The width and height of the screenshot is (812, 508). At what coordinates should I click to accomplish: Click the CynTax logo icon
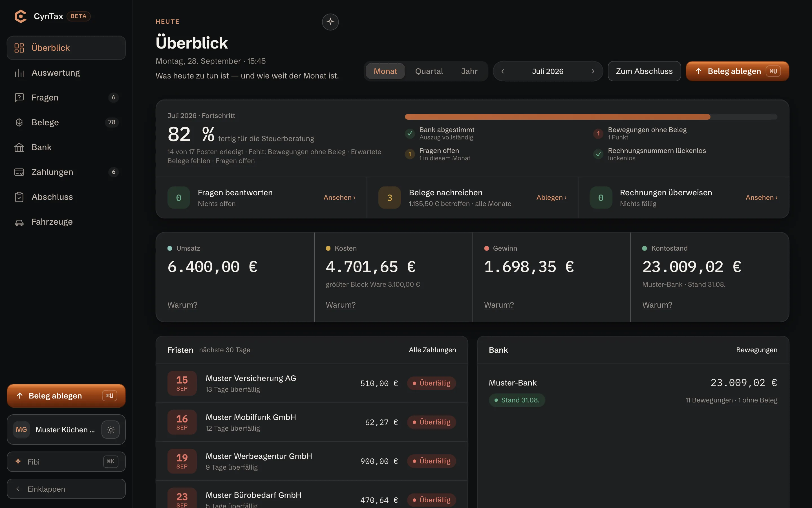(x=21, y=16)
